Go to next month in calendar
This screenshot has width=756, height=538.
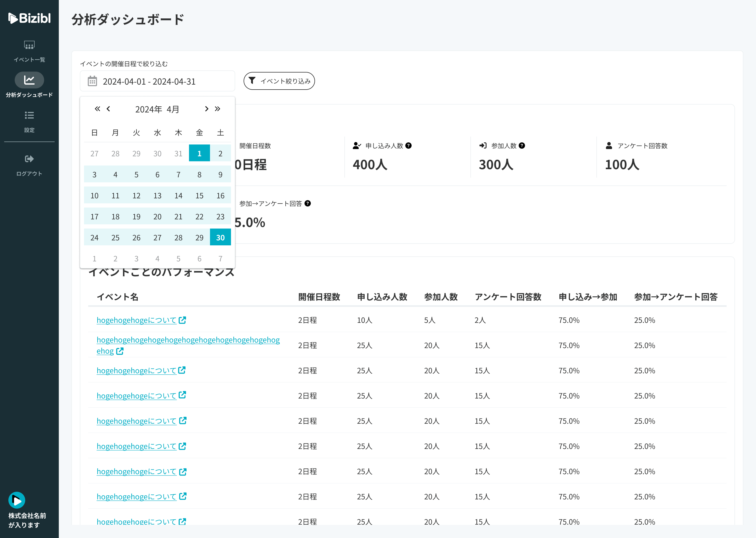[x=207, y=109]
